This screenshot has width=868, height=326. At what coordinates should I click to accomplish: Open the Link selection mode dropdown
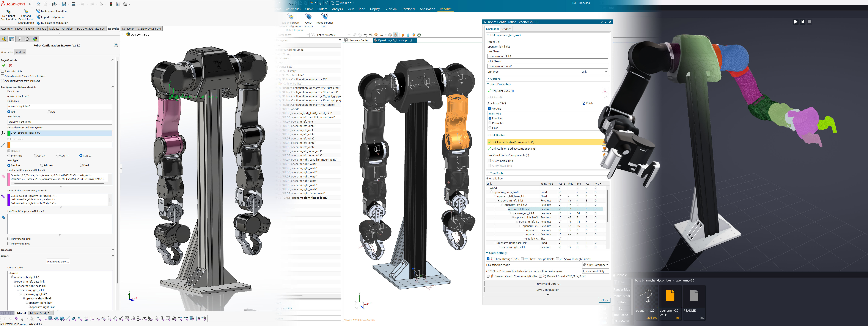point(596,265)
